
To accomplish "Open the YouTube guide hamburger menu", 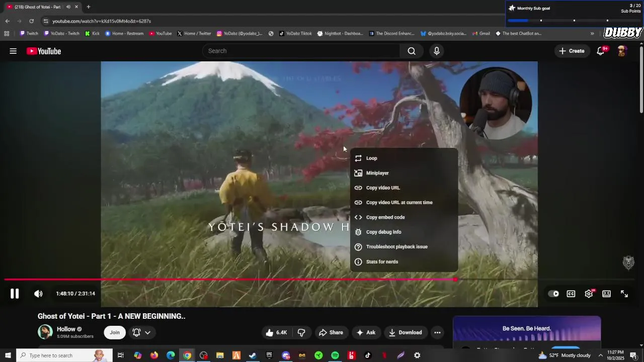I will [13, 51].
